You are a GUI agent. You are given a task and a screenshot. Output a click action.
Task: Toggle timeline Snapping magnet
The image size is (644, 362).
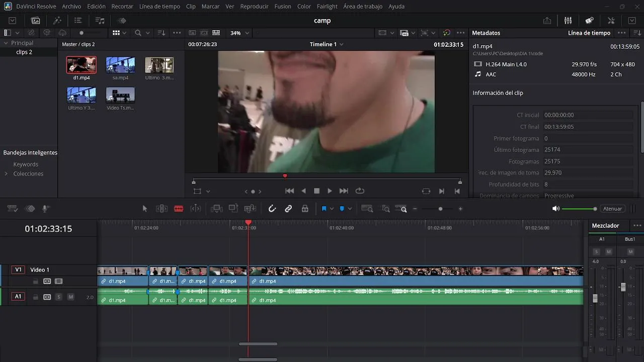(272, 209)
